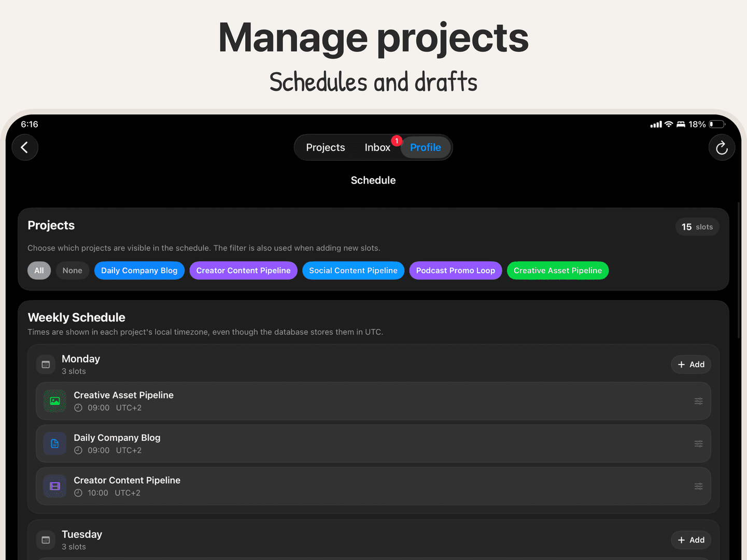Click the green image icon of Creative Asset Pipeline

click(x=55, y=401)
